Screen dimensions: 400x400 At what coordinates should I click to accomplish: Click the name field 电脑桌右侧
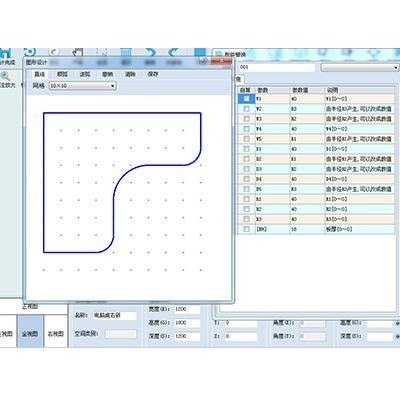tap(114, 315)
